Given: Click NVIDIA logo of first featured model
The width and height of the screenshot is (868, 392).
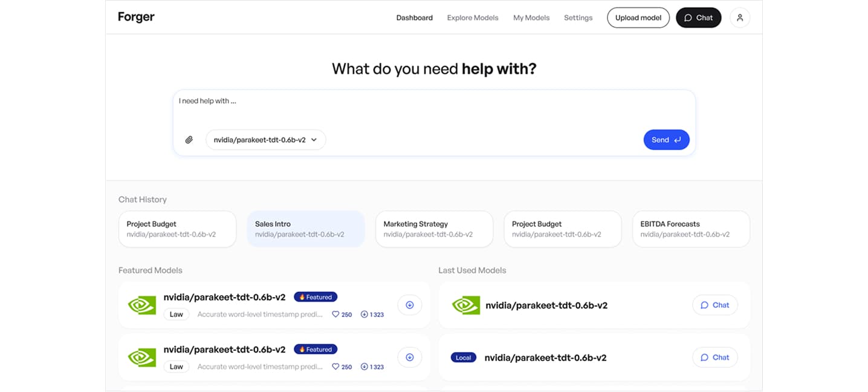Looking at the screenshot, I should [142, 305].
